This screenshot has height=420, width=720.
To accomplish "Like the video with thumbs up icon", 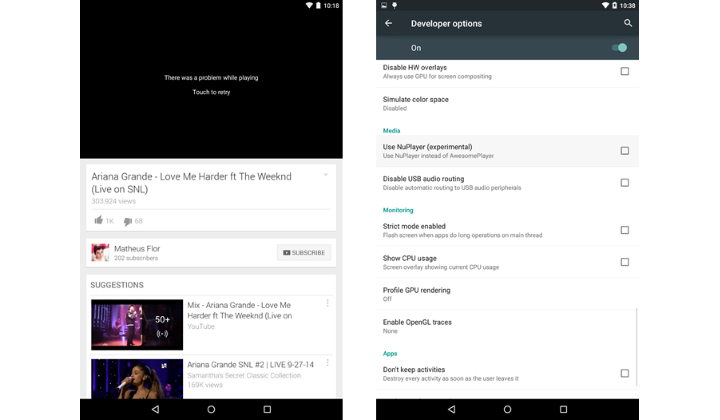I will click(98, 220).
